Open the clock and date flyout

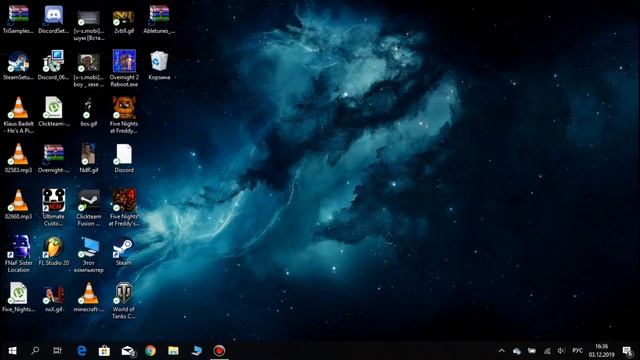pyautogui.click(x=601, y=351)
